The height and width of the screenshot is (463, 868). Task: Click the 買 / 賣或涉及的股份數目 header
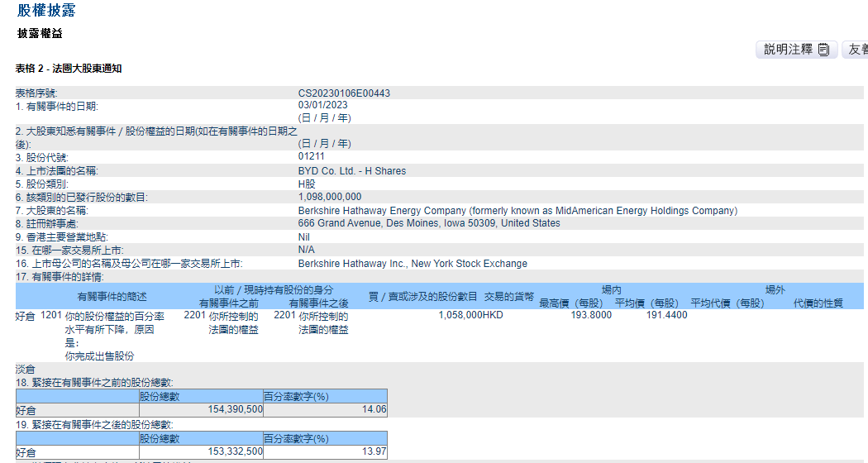[423, 297]
